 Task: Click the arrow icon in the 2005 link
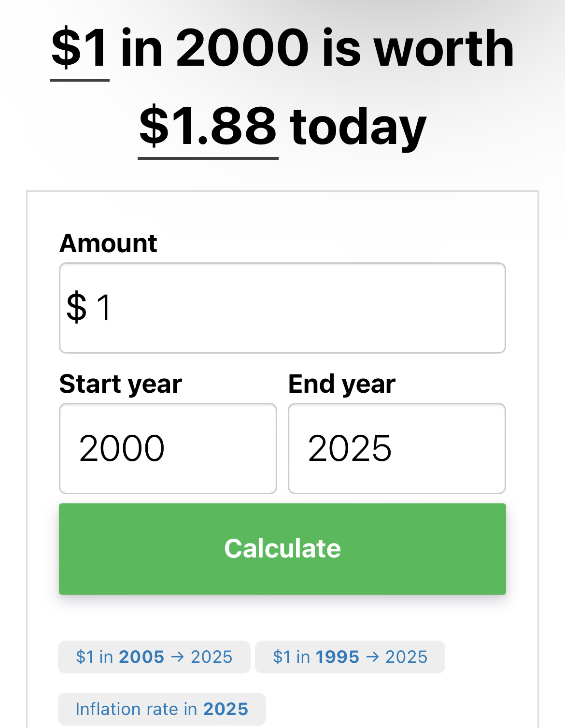pos(177,657)
